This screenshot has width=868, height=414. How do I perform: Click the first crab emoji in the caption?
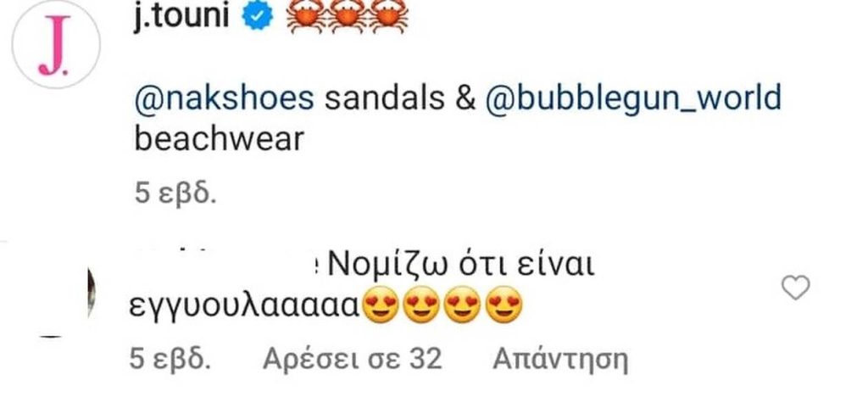click(x=306, y=15)
